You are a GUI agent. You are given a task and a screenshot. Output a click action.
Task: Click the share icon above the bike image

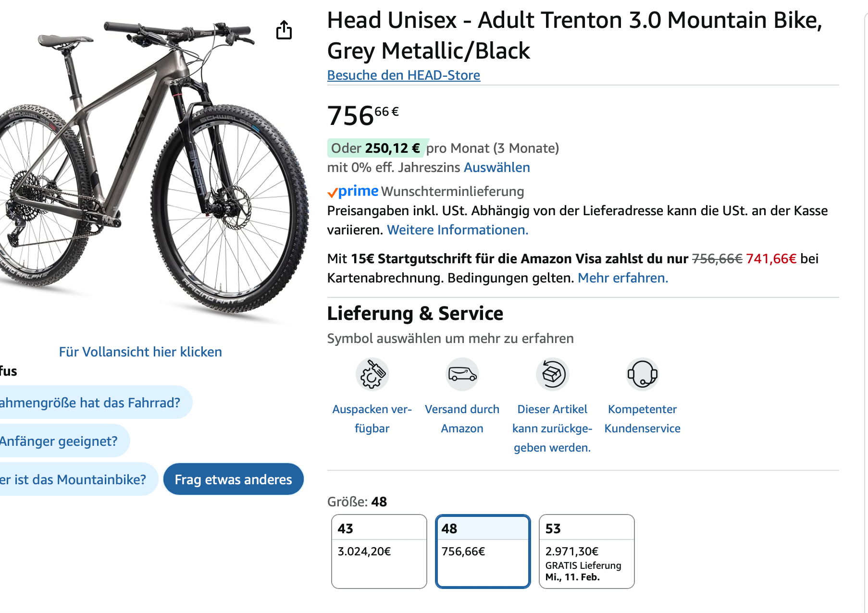click(x=284, y=30)
